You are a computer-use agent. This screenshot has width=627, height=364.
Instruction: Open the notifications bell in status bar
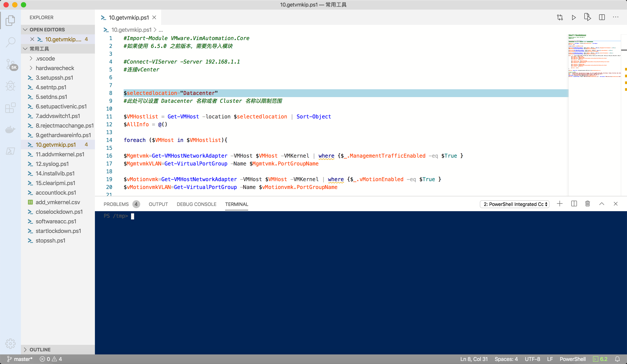click(x=617, y=359)
